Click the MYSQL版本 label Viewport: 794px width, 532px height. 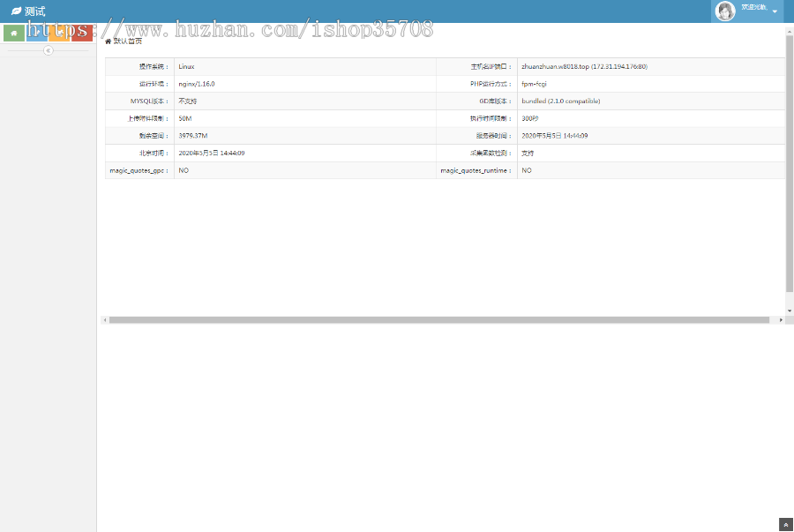[x=149, y=101]
